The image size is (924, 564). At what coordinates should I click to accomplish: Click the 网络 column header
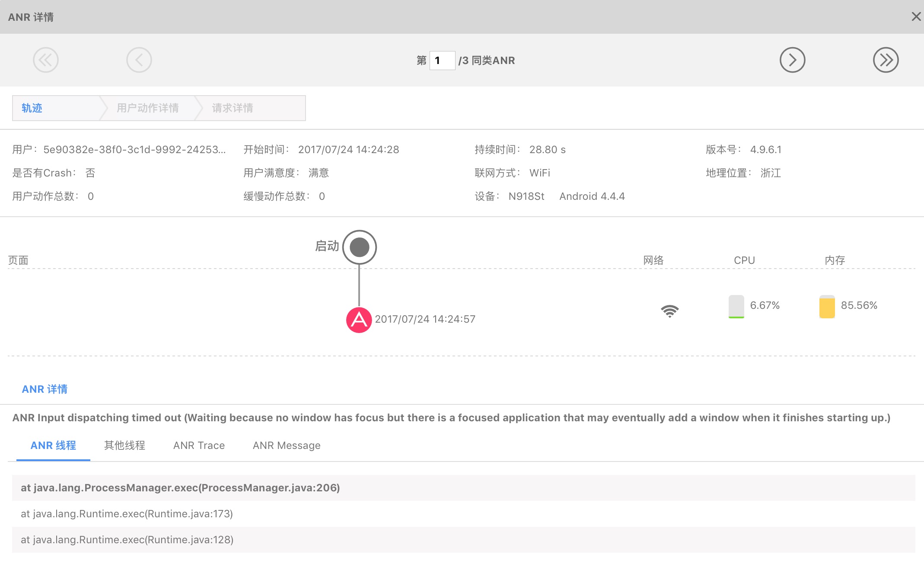653,260
